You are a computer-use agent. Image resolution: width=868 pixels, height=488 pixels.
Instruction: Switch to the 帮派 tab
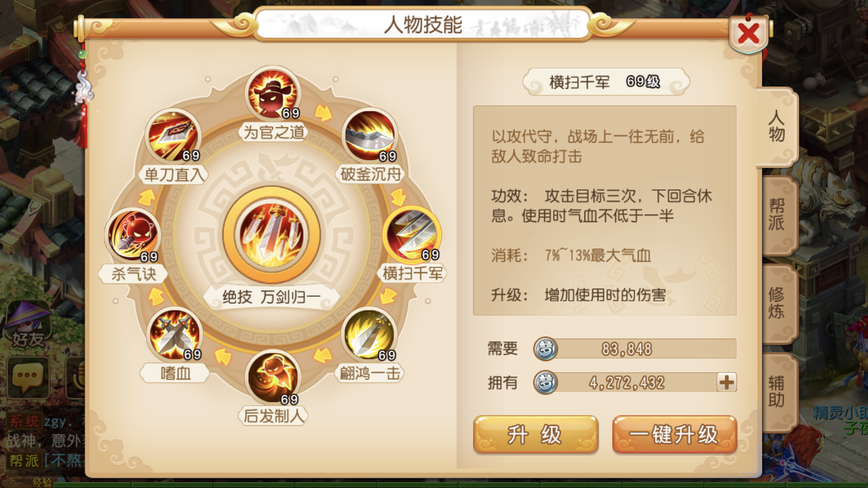(777, 215)
